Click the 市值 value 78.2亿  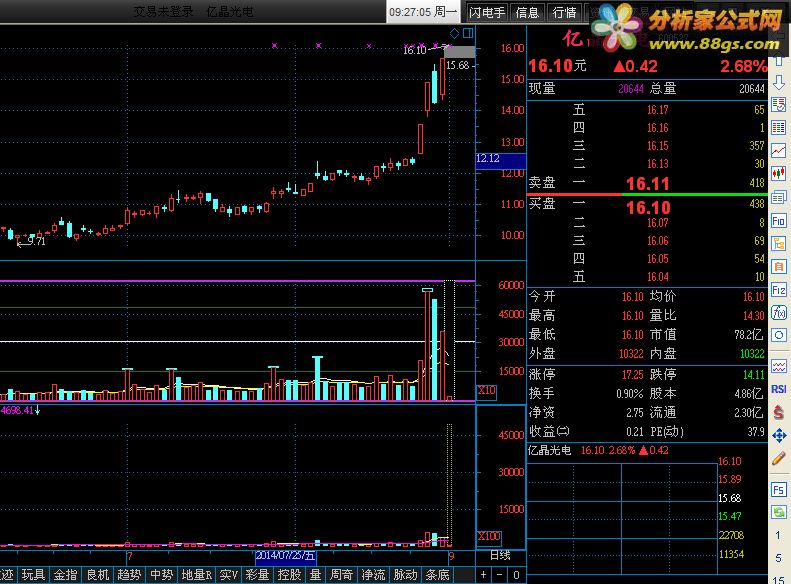[749, 335]
